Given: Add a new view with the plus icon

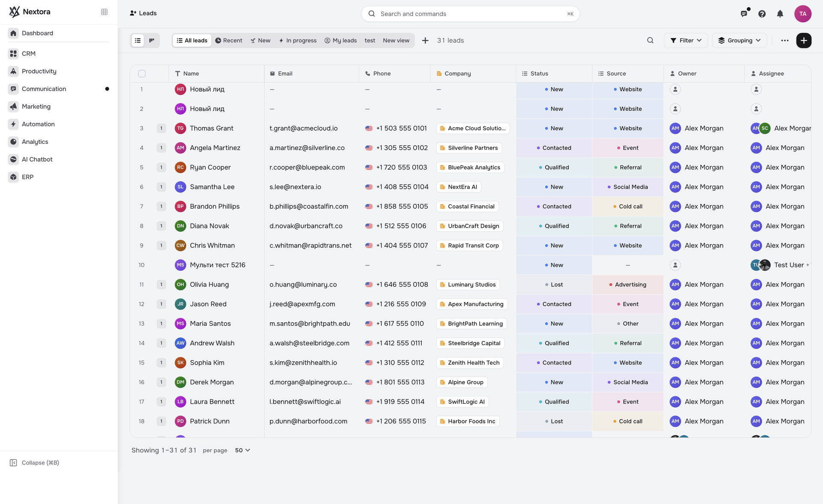Looking at the screenshot, I should 425,40.
